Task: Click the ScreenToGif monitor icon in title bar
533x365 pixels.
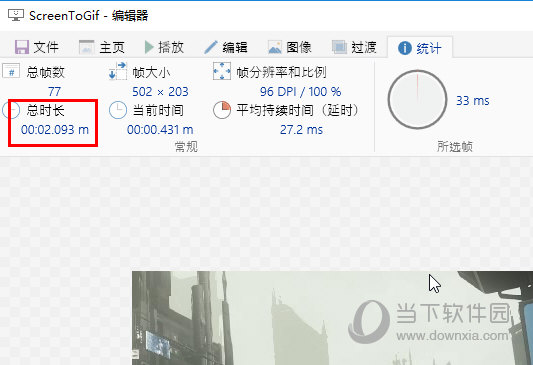Action: tap(16, 15)
